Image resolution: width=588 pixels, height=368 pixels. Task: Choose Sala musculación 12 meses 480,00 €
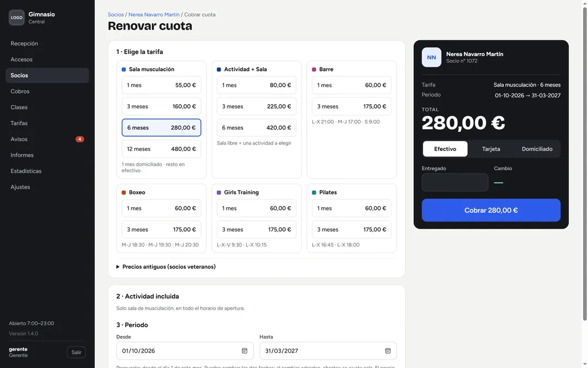click(x=161, y=149)
